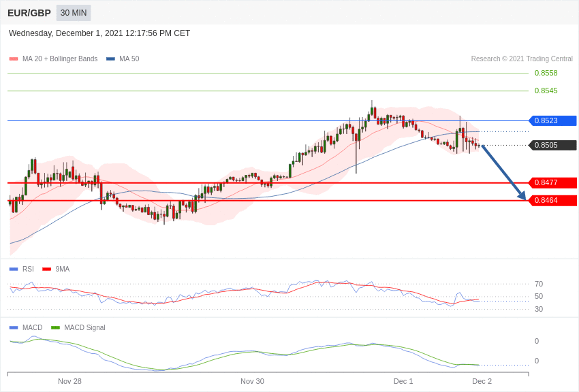This screenshot has width=579, height=392.
Task: Click the MA 50 legend color swatch
Action: [110, 59]
